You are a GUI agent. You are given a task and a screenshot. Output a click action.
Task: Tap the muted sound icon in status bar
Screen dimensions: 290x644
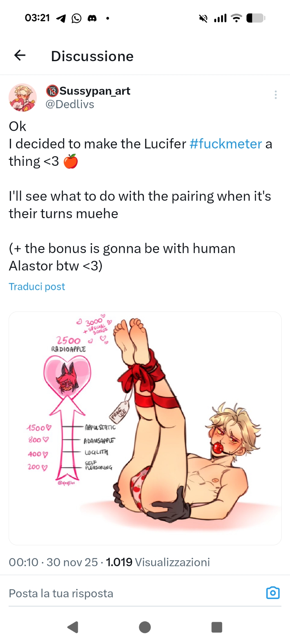coord(203,18)
